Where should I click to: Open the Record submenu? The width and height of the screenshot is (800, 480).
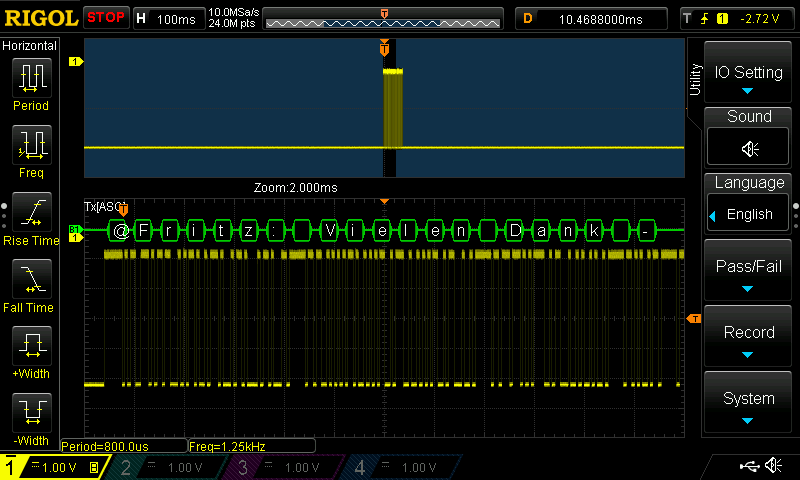click(748, 337)
